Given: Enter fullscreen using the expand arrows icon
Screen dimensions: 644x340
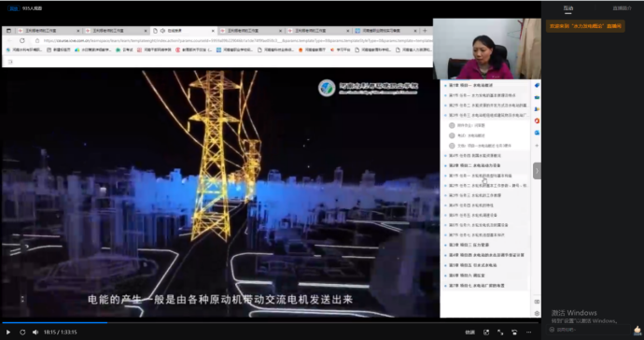Looking at the screenshot, I should (x=500, y=333).
